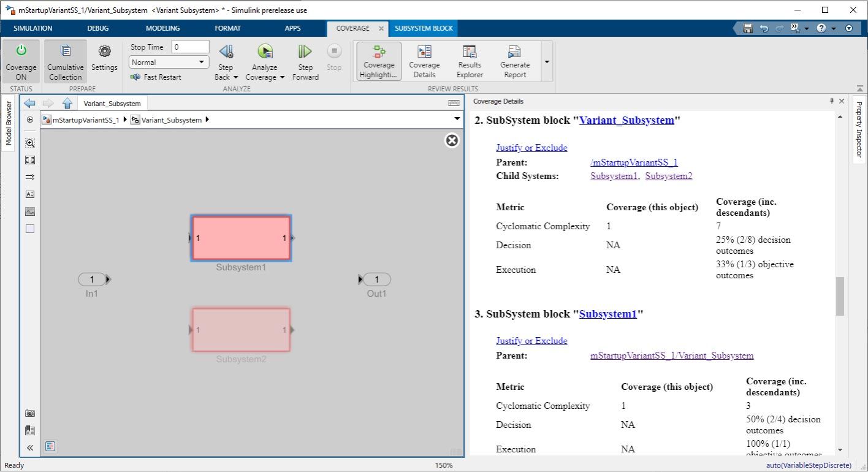Click Generate Report in the ribbon
Screen dimensions: 868x472
pos(514,60)
